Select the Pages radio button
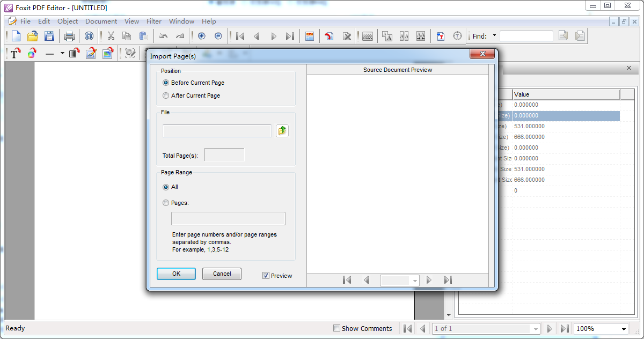The image size is (644, 339). (x=166, y=203)
